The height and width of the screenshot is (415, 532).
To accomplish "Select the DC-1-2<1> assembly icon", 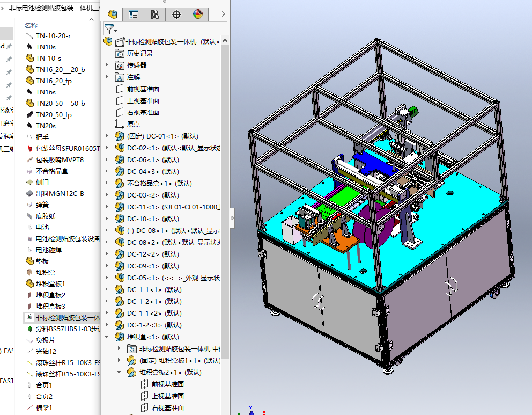I will pyautogui.click(x=120, y=302).
